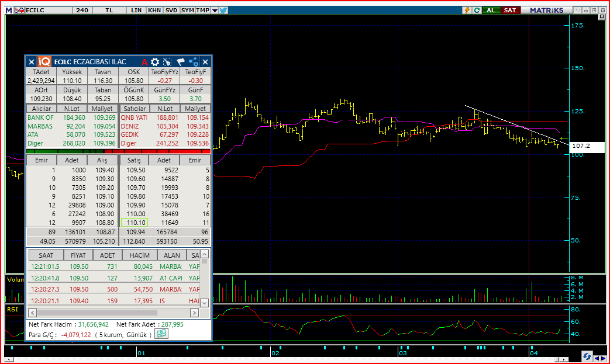Click the iQ logo in depth panel

pos(44,61)
